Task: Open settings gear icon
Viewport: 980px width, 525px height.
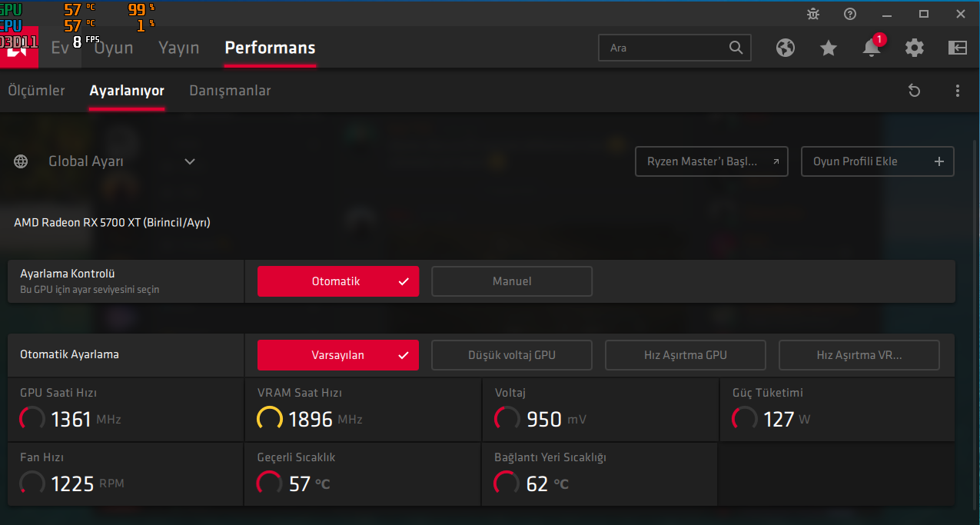Action: [915, 48]
